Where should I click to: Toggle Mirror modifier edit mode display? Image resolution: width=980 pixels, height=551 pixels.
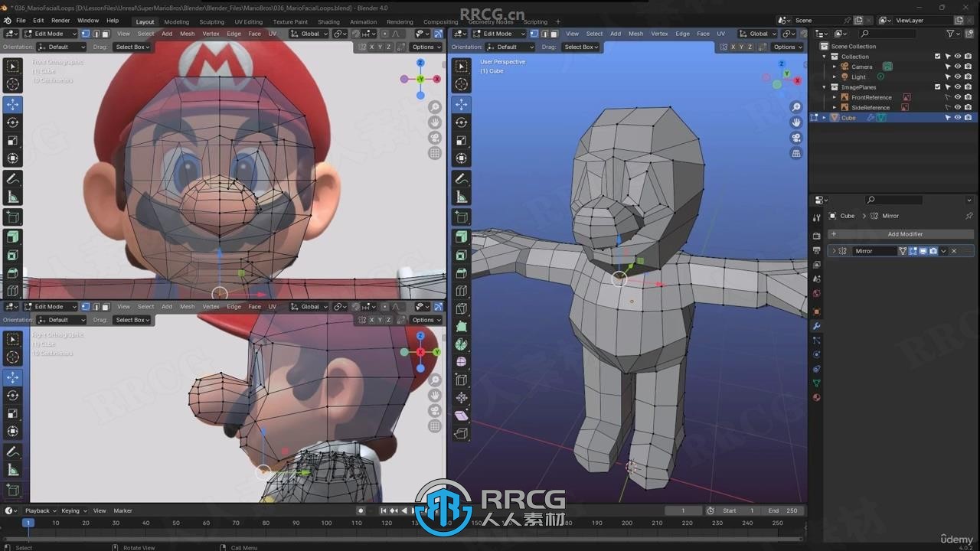click(913, 251)
